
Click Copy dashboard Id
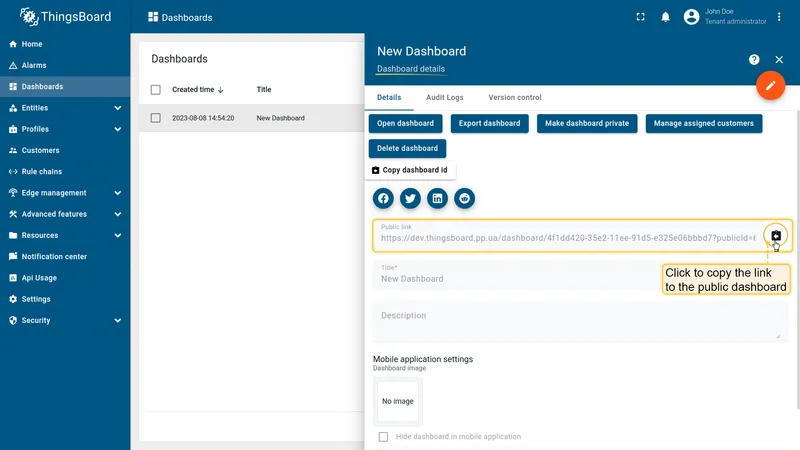(x=410, y=170)
